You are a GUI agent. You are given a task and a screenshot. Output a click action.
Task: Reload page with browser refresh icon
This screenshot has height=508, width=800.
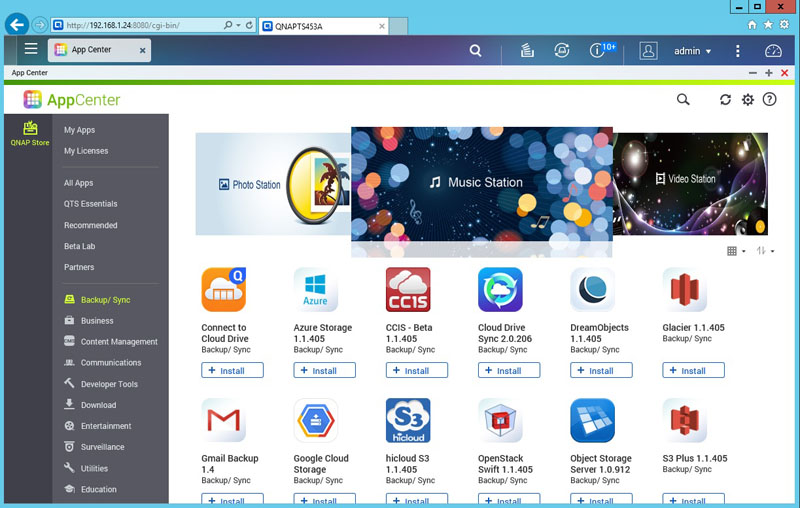click(249, 25)
